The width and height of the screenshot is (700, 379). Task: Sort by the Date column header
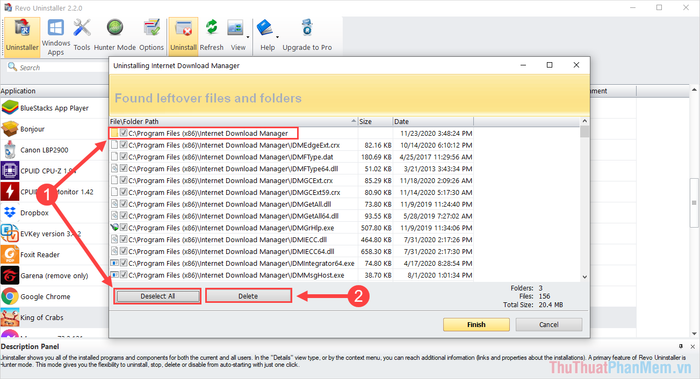433,121
